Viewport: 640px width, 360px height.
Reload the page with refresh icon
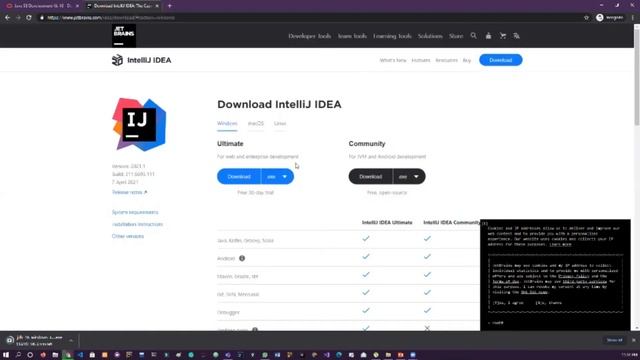[29, 18]
